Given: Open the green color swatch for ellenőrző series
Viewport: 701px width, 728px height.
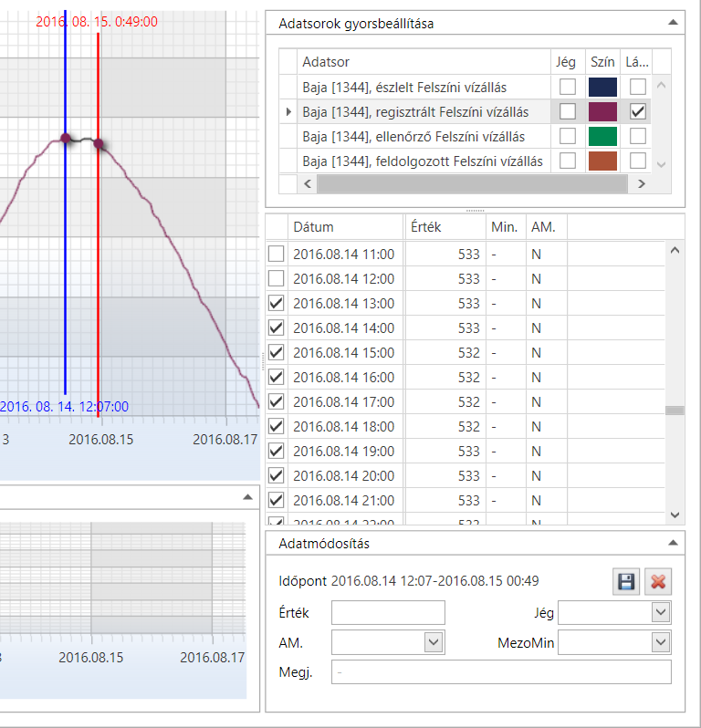Looking at the screenshot, I should [x=602, y=136].
